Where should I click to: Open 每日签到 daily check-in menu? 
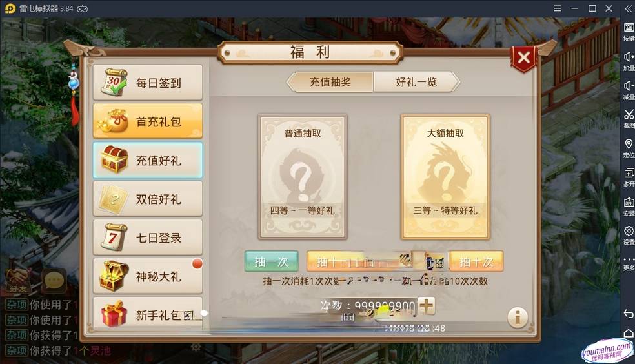tap(148, 83)
